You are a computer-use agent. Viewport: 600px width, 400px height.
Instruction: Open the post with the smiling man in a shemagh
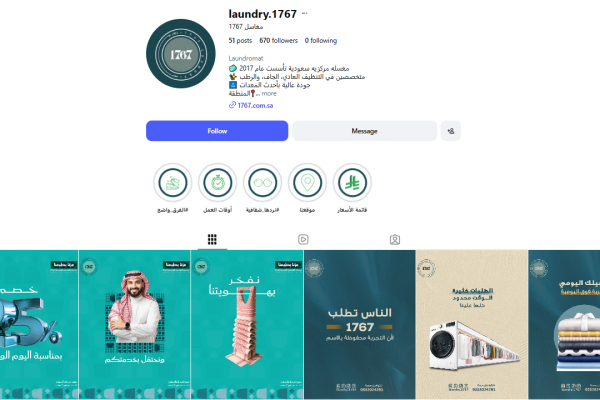135,325
